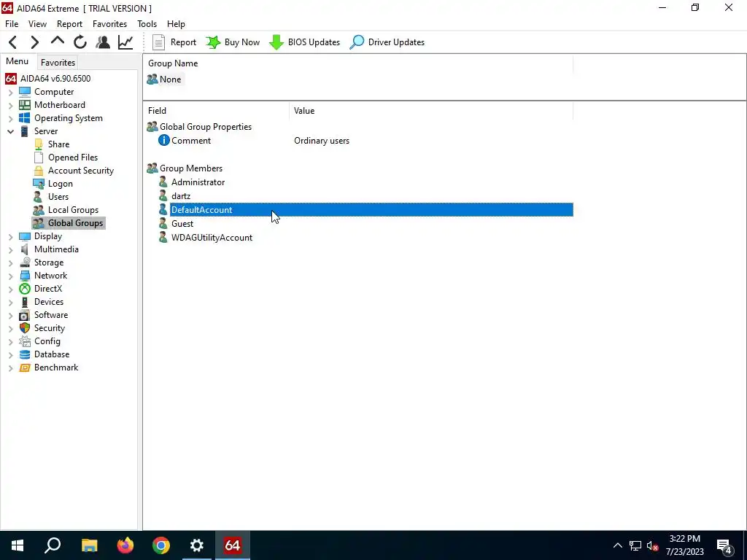
Task: Expand the Display tree node
Action: [10, 237]
